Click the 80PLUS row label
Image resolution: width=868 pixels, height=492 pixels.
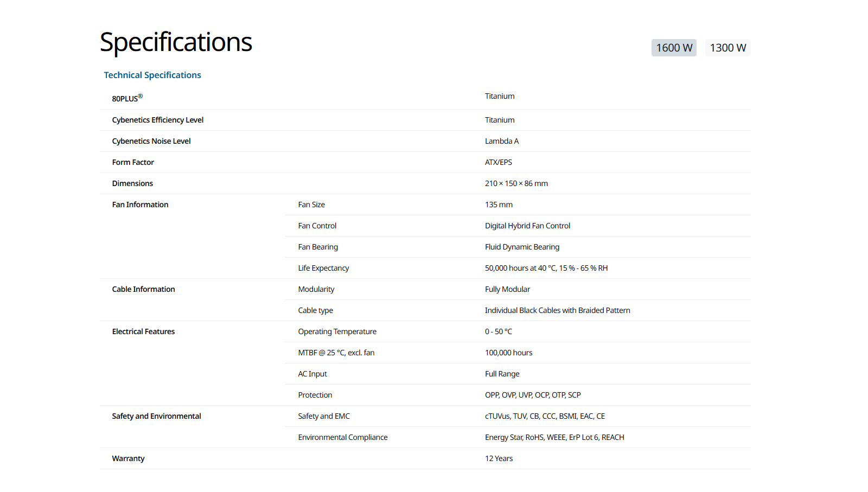click(x=127, y=98)
